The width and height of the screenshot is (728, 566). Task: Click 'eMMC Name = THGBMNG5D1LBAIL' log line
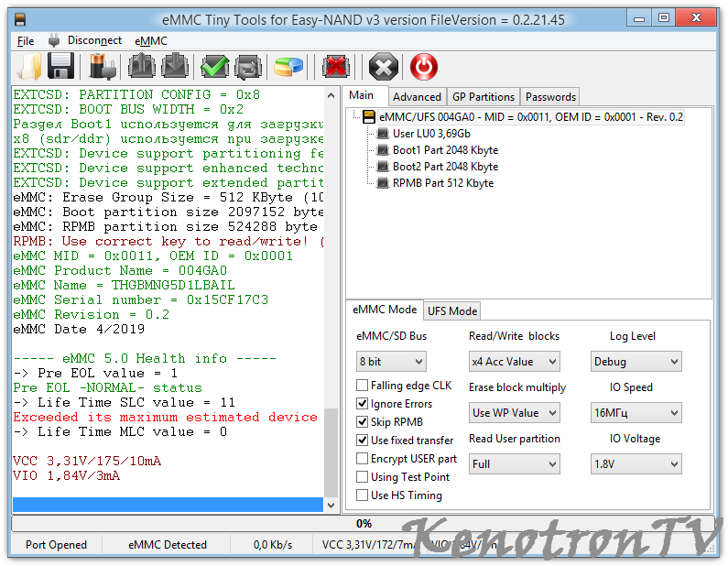click(x=124, y=285)
